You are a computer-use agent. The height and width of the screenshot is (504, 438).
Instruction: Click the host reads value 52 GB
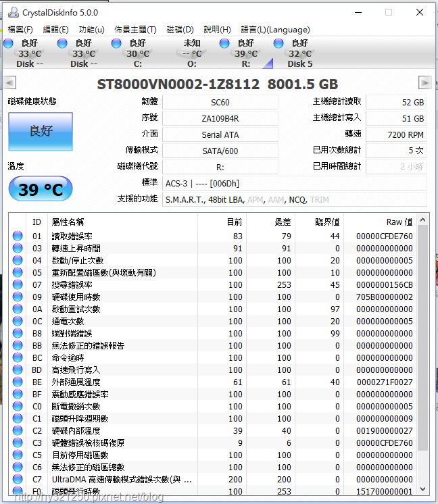(x=396, y=103)
